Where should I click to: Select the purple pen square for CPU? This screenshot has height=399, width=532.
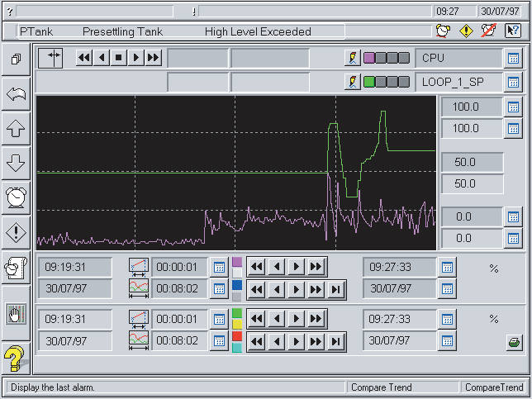click(x=369, y=58)
